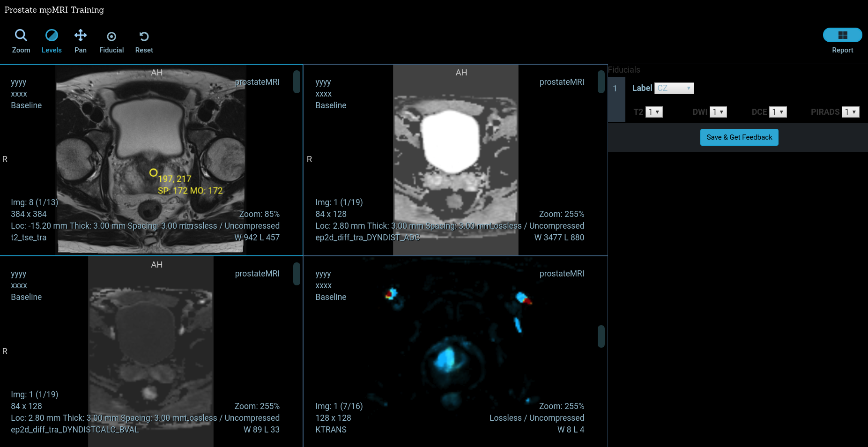
Task: Open the Report view
Action: [x=842, y=35]
